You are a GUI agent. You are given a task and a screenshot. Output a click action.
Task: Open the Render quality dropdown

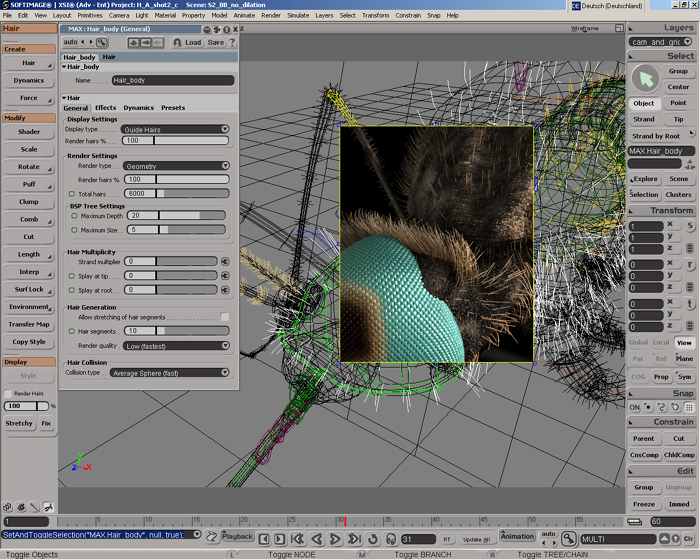[x=176, y=345]
